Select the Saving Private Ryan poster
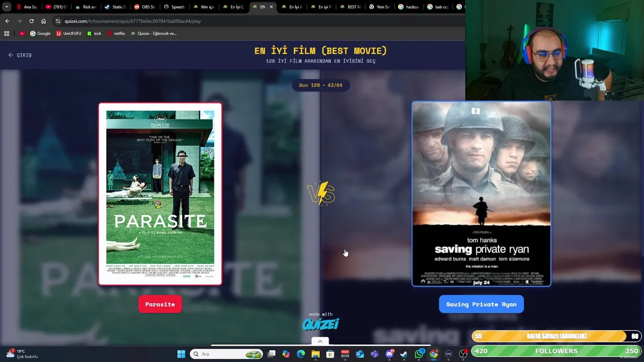The height and width of the screenshot is (362, 644). [481, 194]
